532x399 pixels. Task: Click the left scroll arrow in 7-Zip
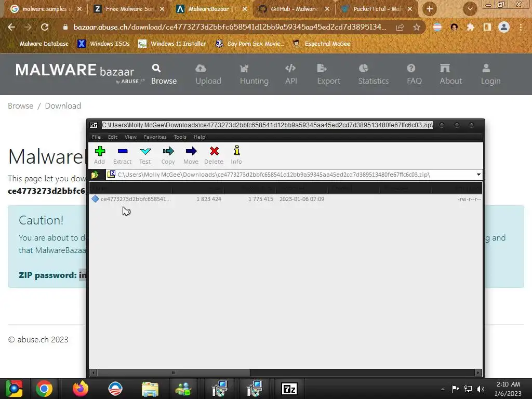coord(94,373)
